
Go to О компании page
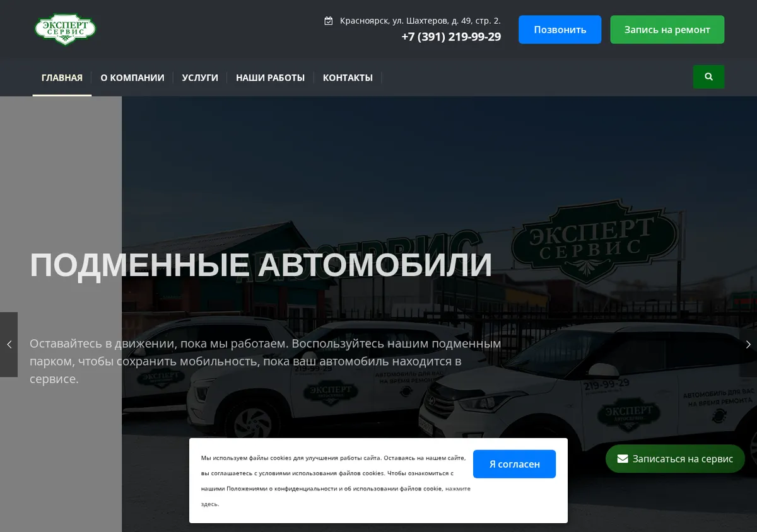132,78
